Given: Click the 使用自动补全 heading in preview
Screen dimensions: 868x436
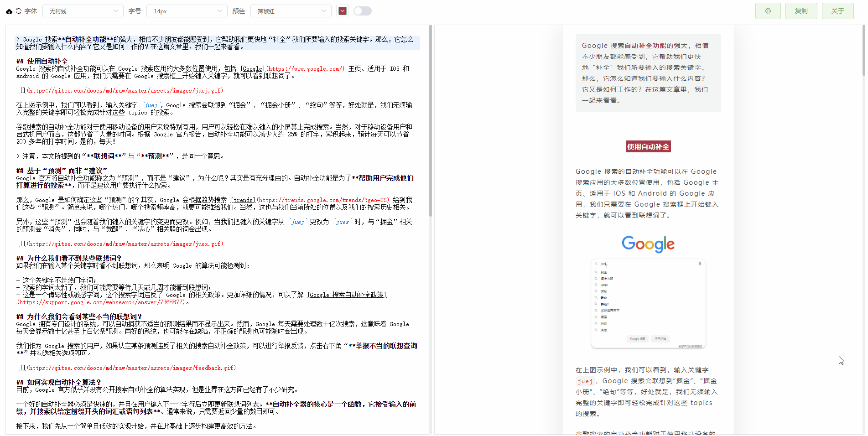Looking at the screenshot, I should click(648, 147).
